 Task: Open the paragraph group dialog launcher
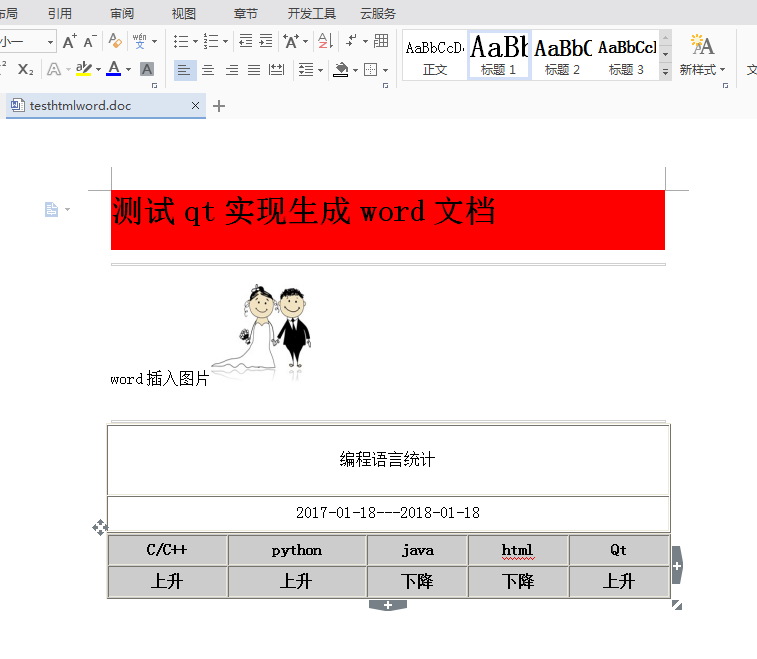tap(385, 85)
